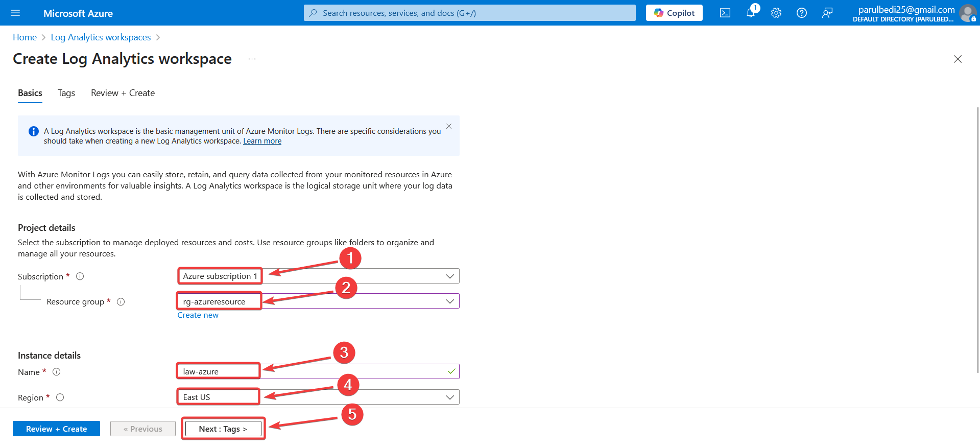Image resolution: width=980 pixels, height=448 pixels.
Task: Go to Log Analytics workspaces breadcrumb
Action: click(101, 37)
